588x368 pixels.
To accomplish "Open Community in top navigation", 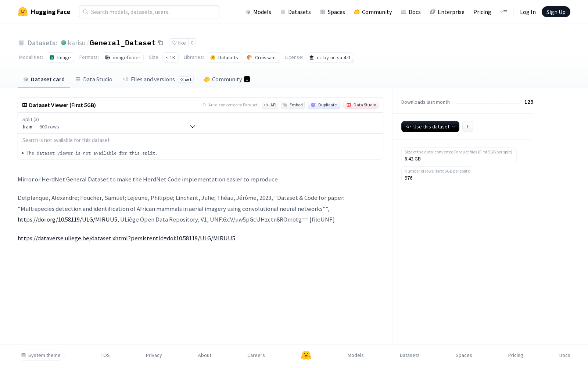I will [x=373, y=12].
